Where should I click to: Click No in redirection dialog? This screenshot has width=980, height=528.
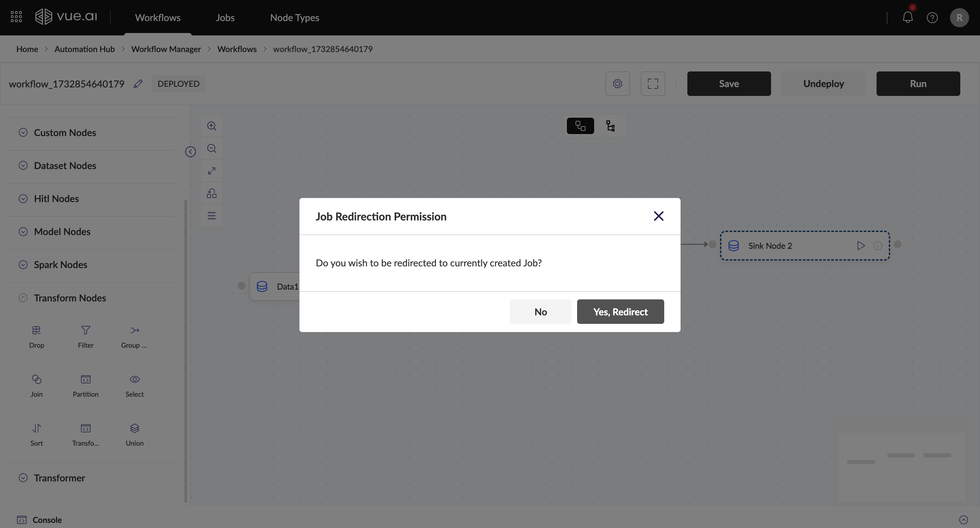coord(540,312)
